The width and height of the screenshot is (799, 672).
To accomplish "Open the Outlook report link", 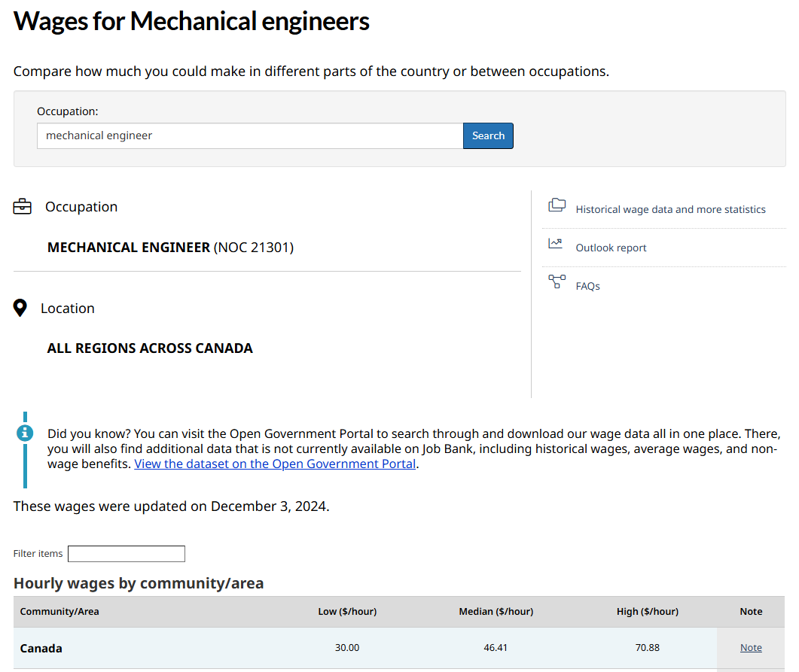I will (x=611, y=248).
